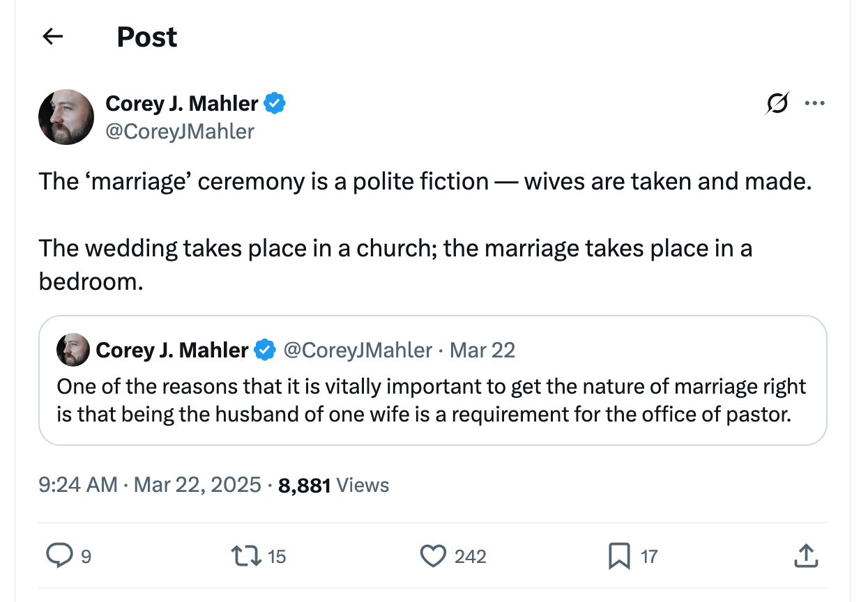868x602 pixels.
Task: Open the quoted tweet's verified badge
Action: click(x=266, y=350)
